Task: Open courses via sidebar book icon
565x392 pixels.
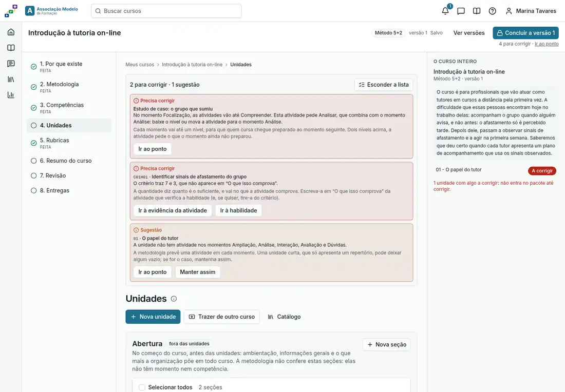Action: coord(11,48)
